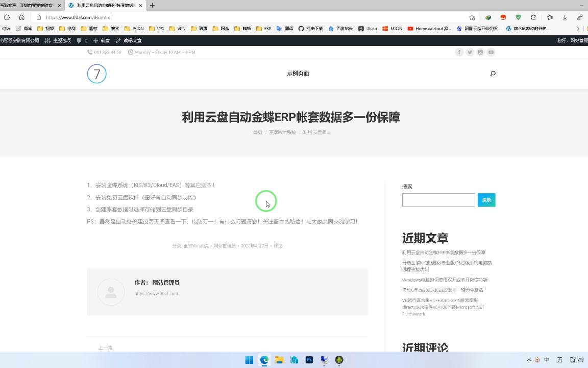Open the Facebook icon in the site header
Viewport: 588px width, 368px height.
[x=459, y=52]
